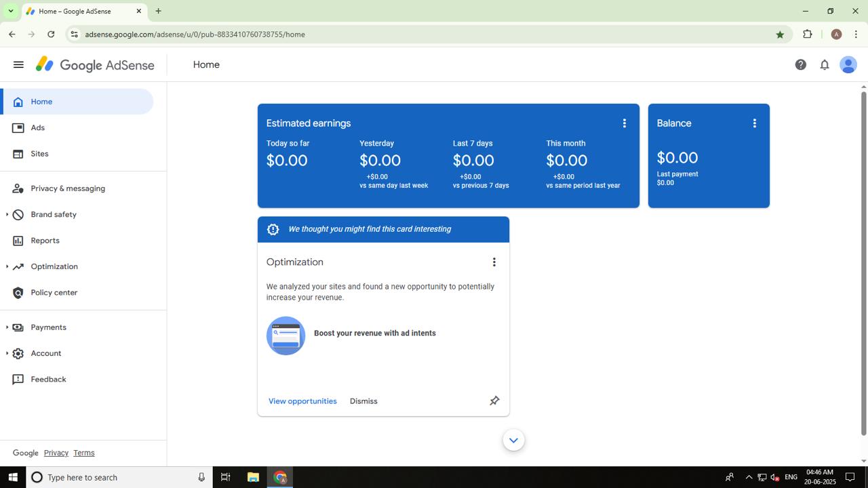Screen dimensions: 868x488
Task: Click the Last payment text
Action: coord(677,174)
